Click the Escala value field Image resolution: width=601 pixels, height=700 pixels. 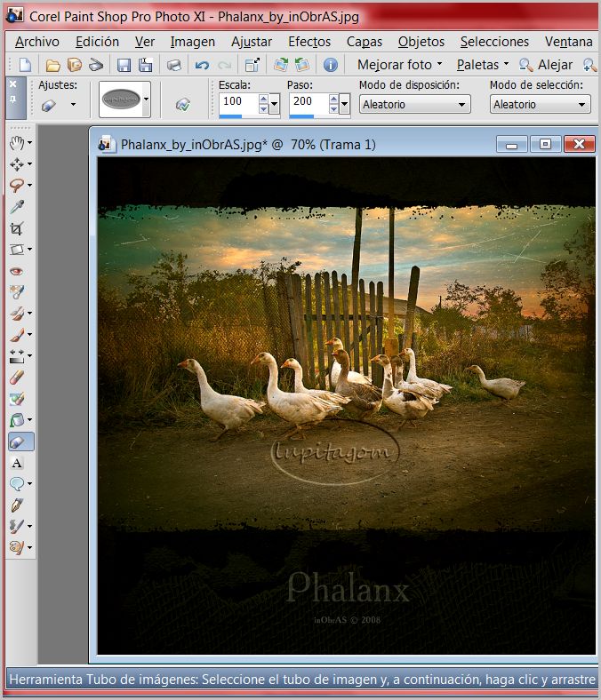[238, 102]
